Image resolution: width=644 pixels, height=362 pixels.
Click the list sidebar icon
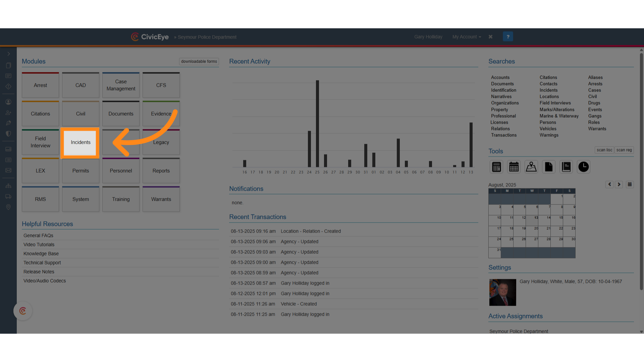click(x=8, y=160)
